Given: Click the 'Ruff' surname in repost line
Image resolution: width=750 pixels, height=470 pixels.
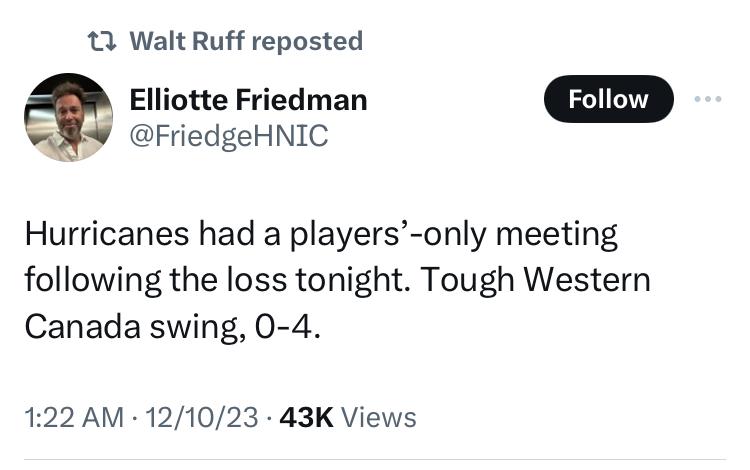Looking at the screenshot, I should (x=219, y=41).
